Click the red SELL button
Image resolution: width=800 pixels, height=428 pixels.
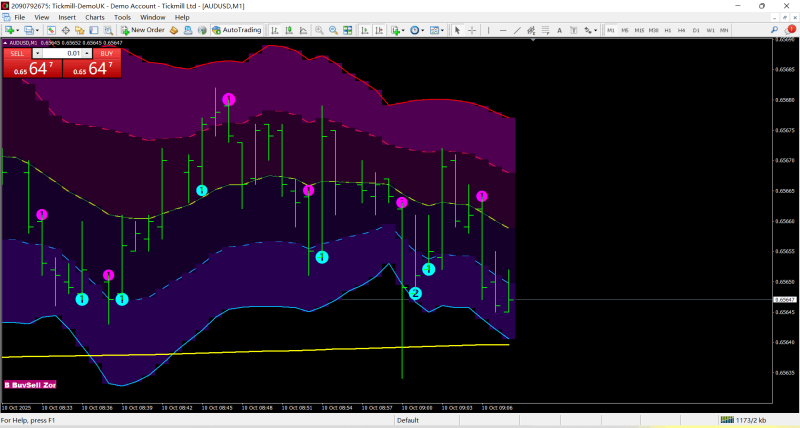coord(17,53)
